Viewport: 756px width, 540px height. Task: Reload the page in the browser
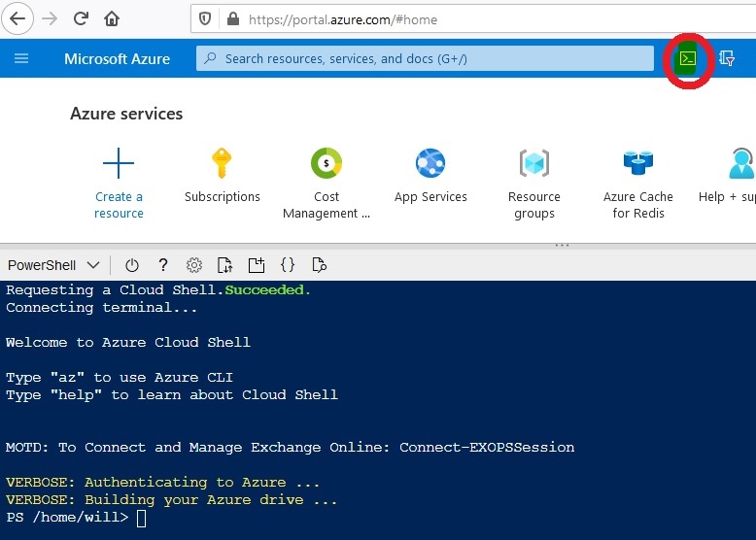point(81,18)
